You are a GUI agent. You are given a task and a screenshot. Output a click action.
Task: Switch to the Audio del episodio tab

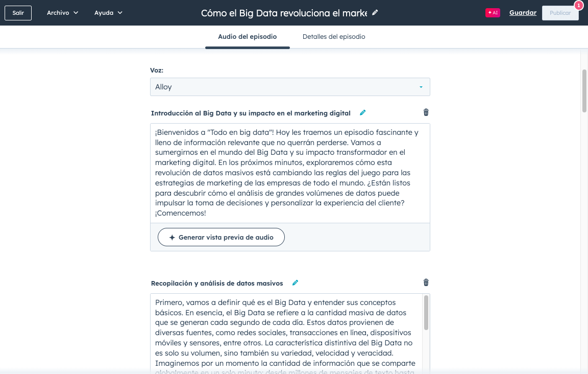click(248, 37)
